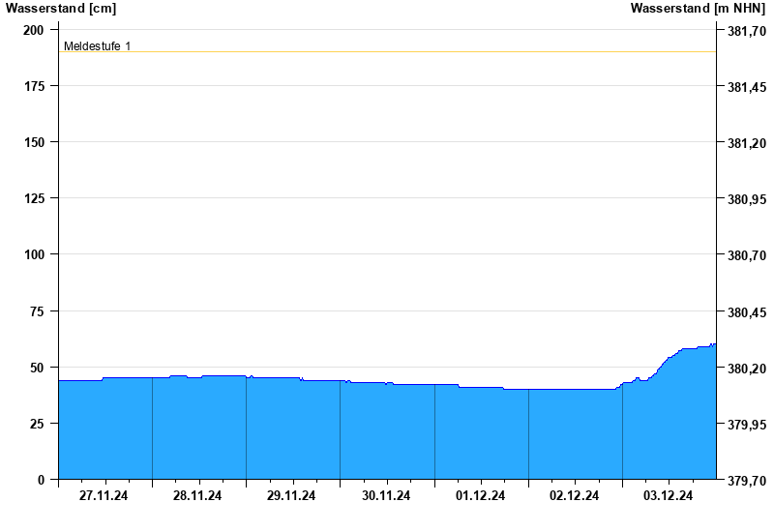
Task: Click the 01.12.24 date label
Action: pos(481,496)
